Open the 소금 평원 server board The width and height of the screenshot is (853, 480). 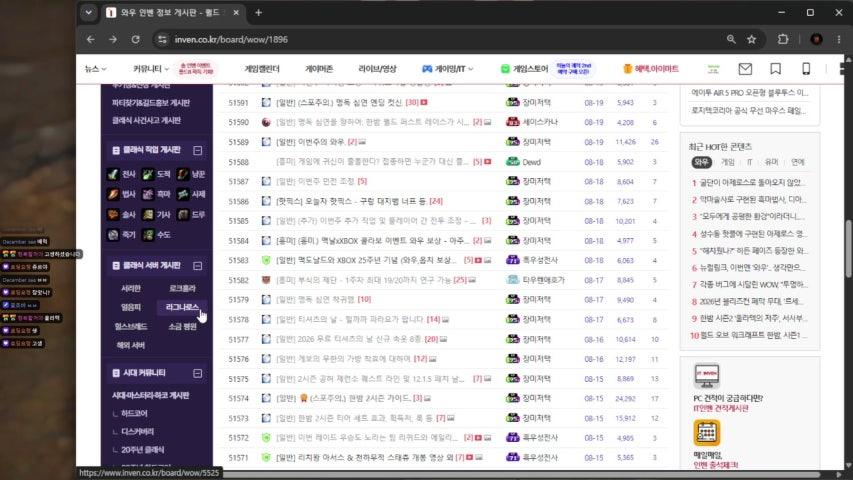[182, 327]
